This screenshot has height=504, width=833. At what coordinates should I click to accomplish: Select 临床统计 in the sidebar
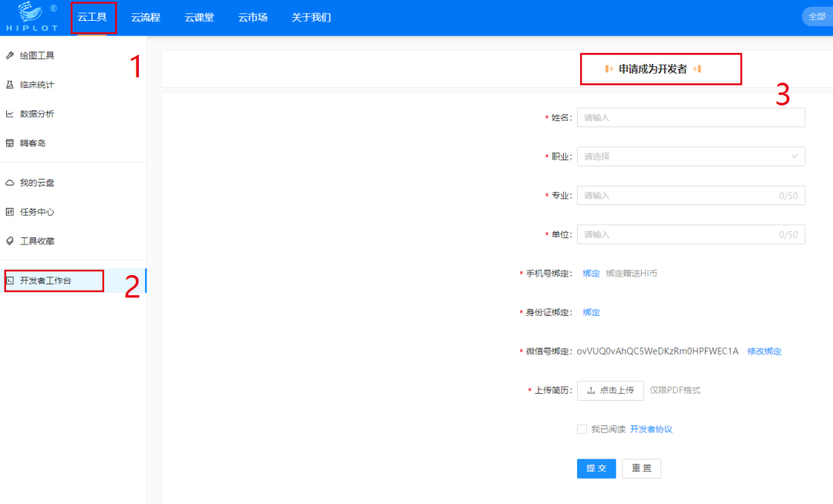[35, 84]
